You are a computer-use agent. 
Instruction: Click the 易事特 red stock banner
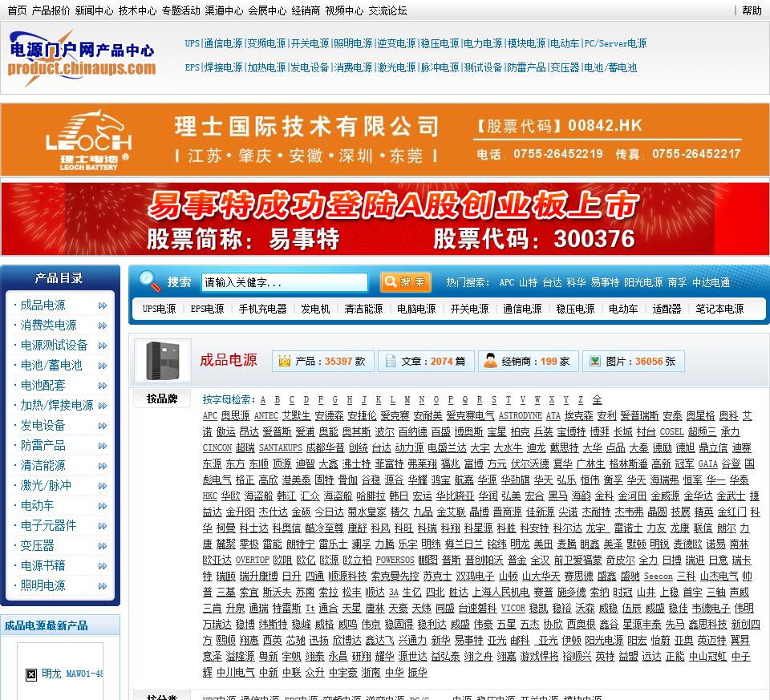[x=385, y=218]
